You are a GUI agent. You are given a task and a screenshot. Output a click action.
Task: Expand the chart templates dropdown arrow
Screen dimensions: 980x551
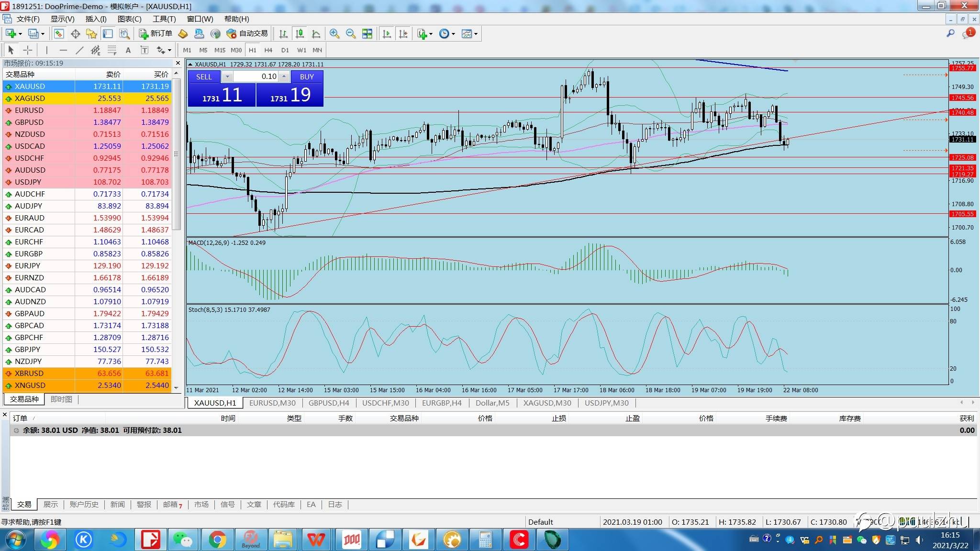(476, 34)
